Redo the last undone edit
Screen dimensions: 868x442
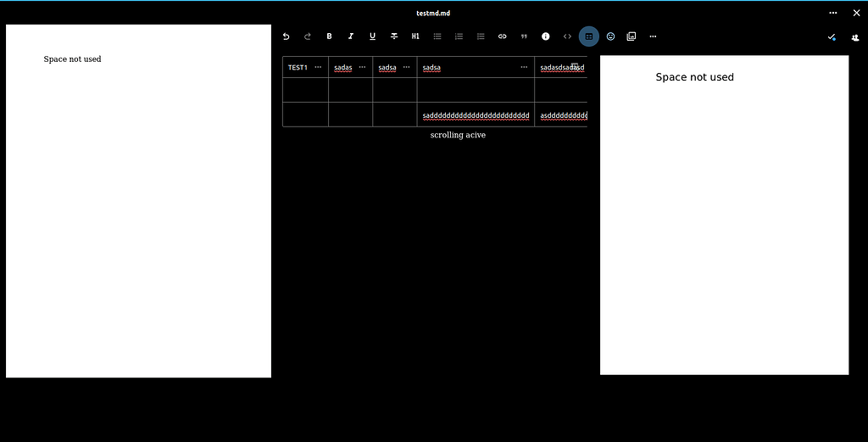pos(307,36)
